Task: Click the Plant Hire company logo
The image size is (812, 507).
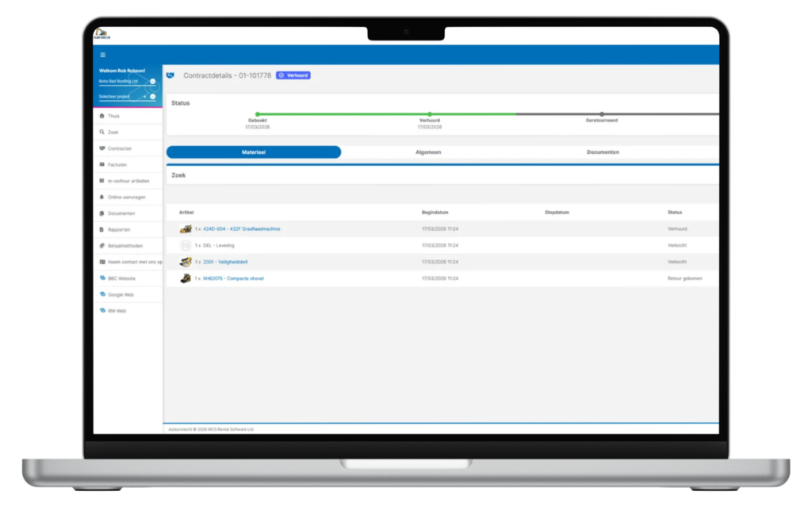Action: pyautogui.click(x=102, y=34)
